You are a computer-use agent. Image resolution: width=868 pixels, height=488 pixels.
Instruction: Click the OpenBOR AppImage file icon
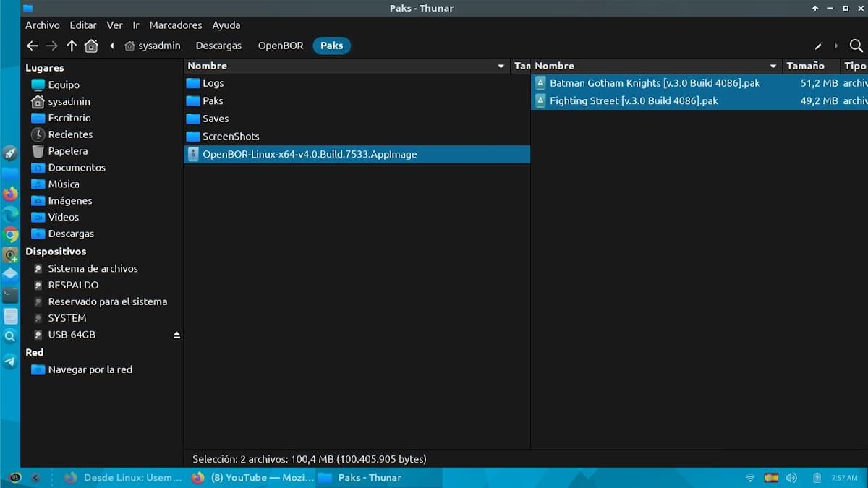click(x=193, y=154)
